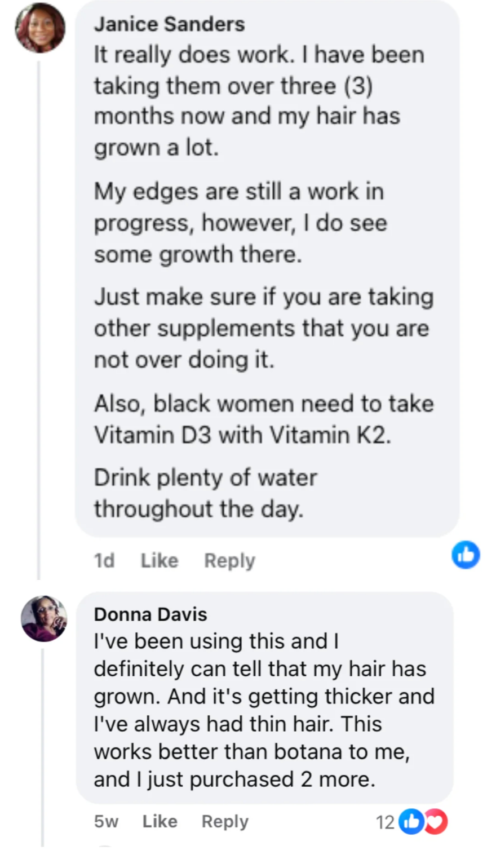Click the blue like reaction icon beside 12

click(411, 821)
